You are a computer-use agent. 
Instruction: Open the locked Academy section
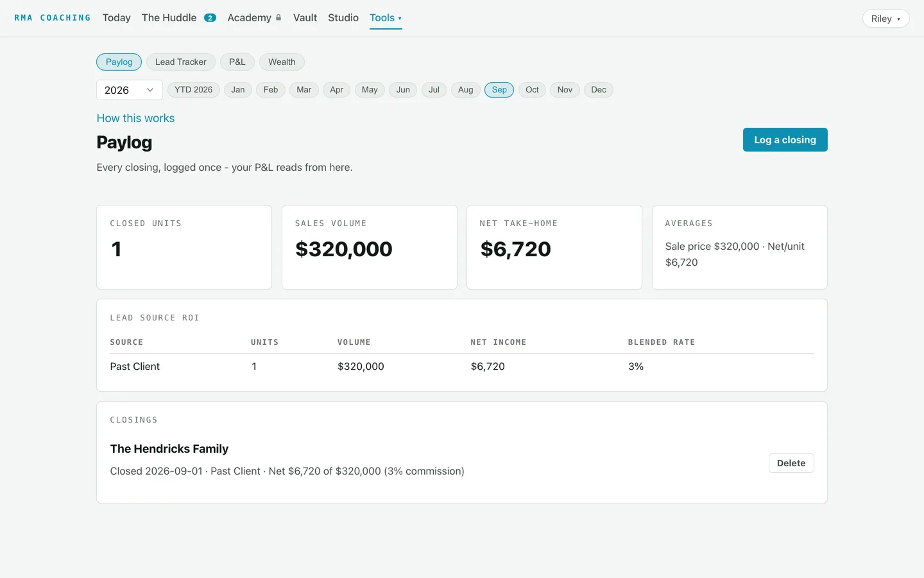[x=249, y=18]
